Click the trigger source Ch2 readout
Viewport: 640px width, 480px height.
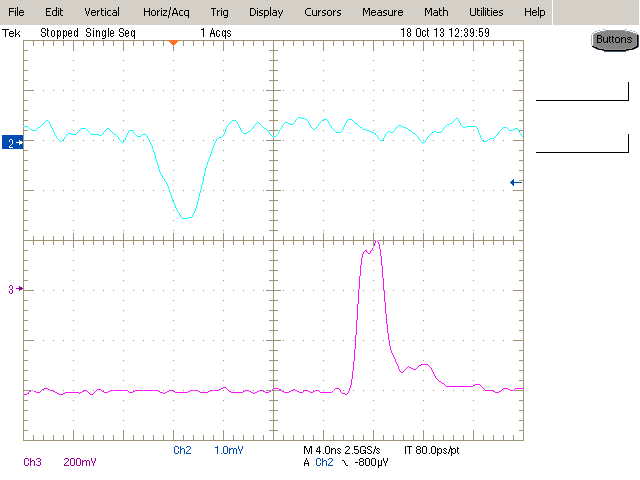tap(324, 462)
